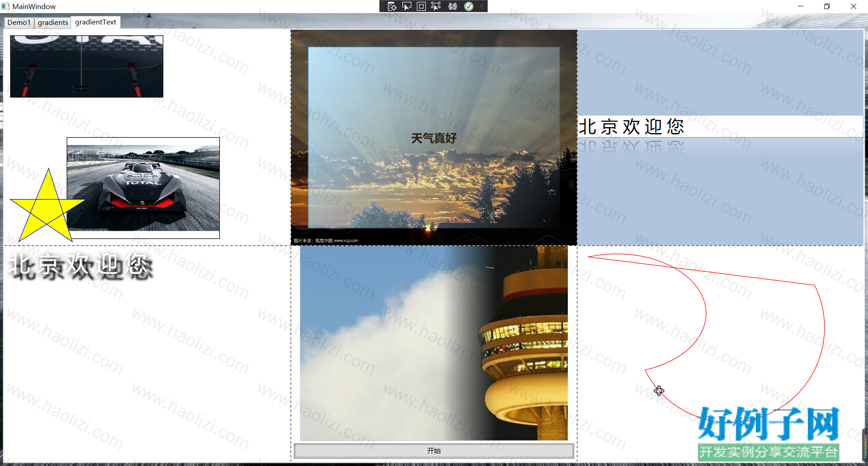Grab the debug toolbar dotted handle

[x=383, y=6]
